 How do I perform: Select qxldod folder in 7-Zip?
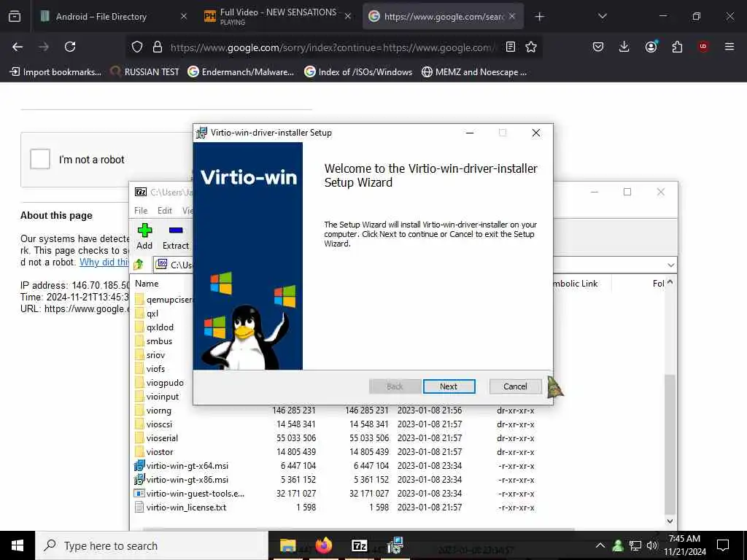[160, 327]
